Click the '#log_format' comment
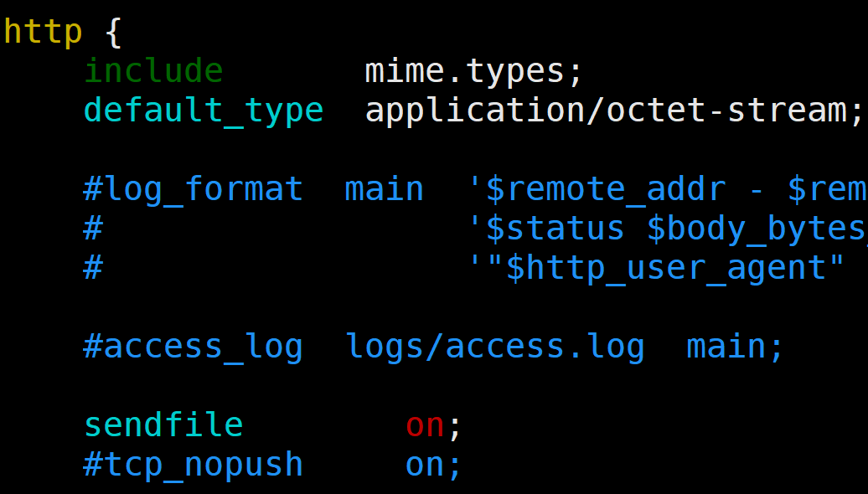 coord(193,189)
